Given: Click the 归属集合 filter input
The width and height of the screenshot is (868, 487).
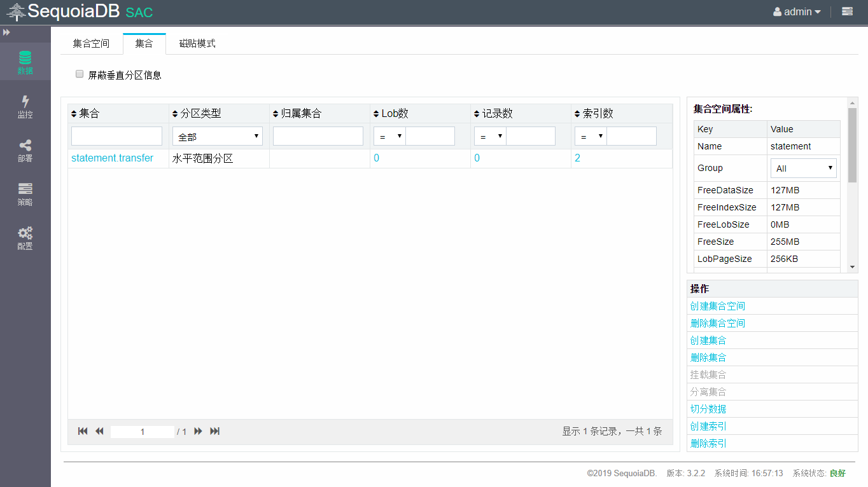Looking at the screenshot, I should (x=318, y=136).
